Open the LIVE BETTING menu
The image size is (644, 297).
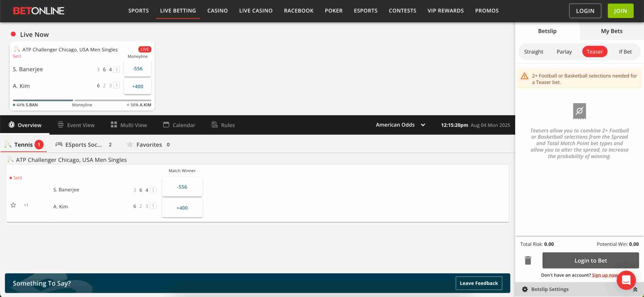(178, 11)
